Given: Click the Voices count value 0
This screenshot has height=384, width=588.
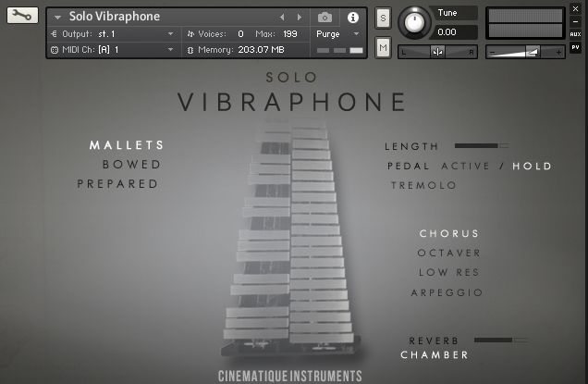Looking at the screenshot, I should pos(240,34).
